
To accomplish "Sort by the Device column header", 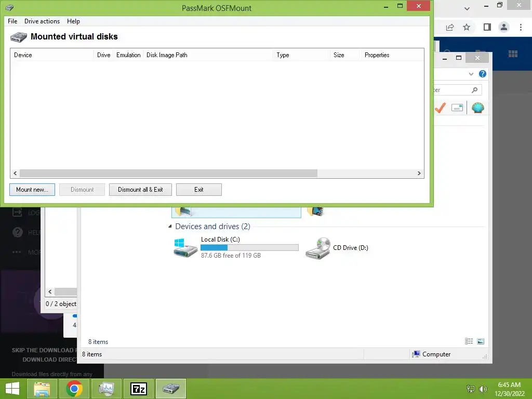I will [x=52, y=55].
